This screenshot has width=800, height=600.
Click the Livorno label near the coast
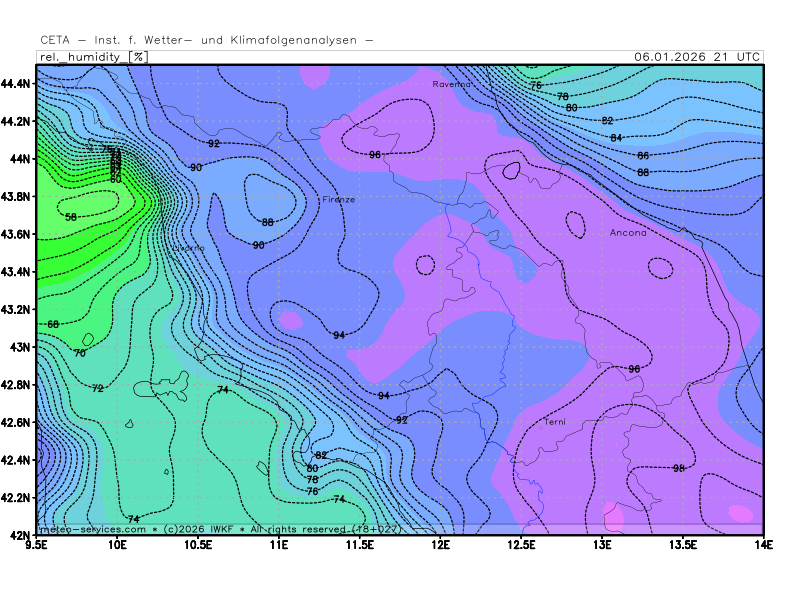(x=188, y=247)
